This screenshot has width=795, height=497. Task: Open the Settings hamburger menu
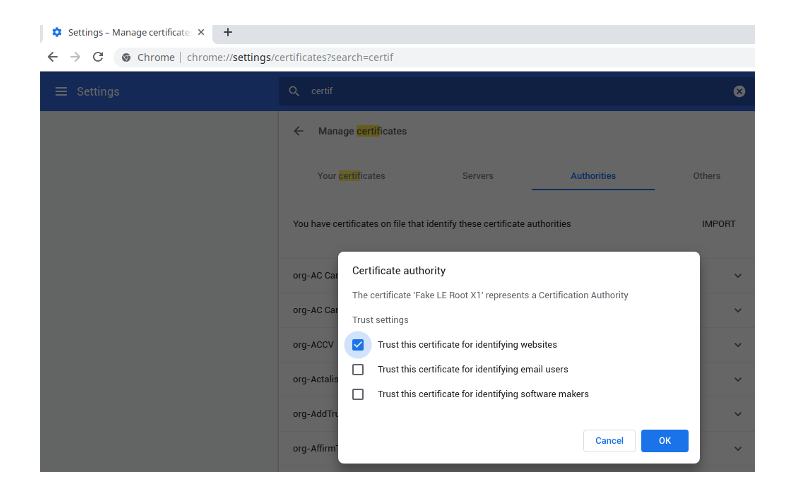[61, 92]
